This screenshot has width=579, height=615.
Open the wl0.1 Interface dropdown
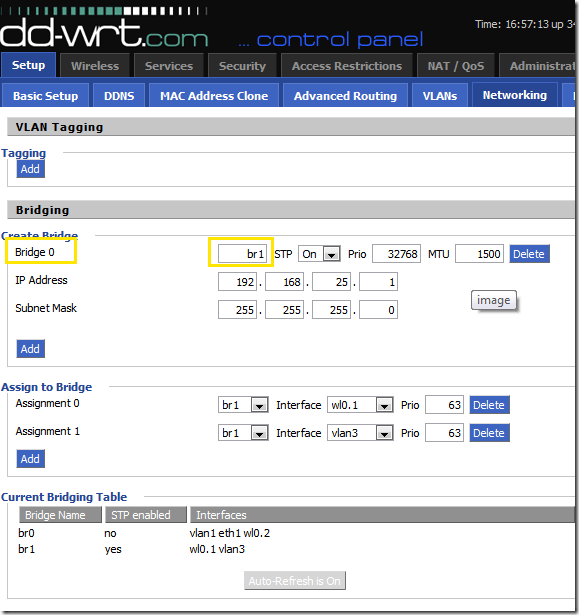pos(360,405)
